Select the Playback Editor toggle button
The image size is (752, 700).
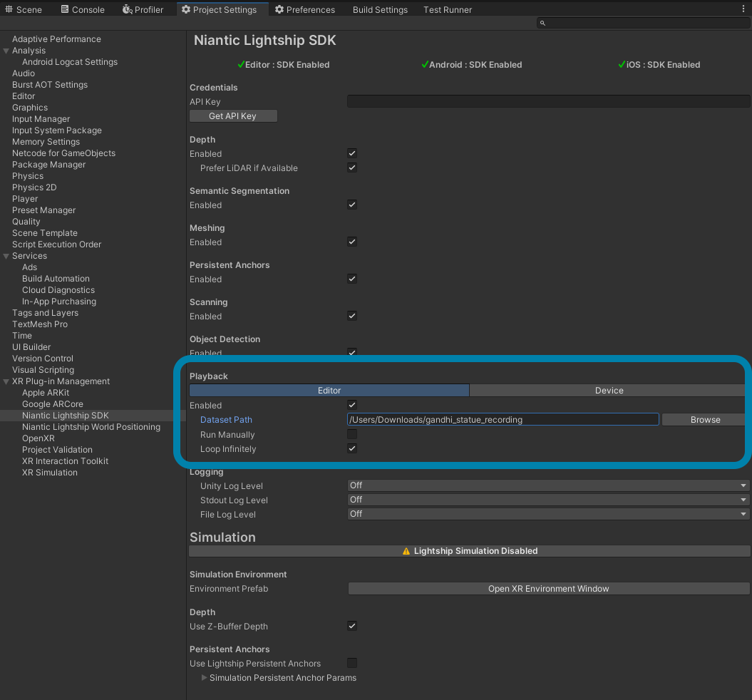pyautogui.click(x=329, y=390)
